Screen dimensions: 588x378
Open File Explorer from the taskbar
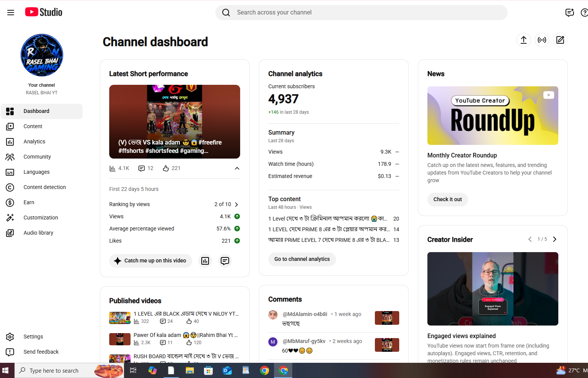tap(190, 370)
